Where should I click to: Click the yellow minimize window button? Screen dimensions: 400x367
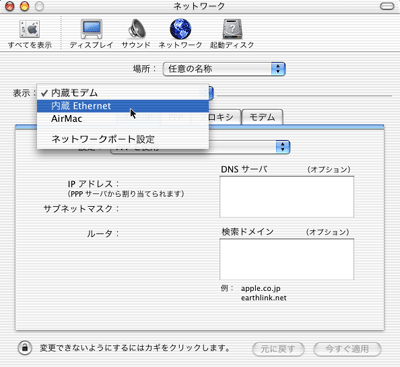pyautogui.click(x=24, y=6)
